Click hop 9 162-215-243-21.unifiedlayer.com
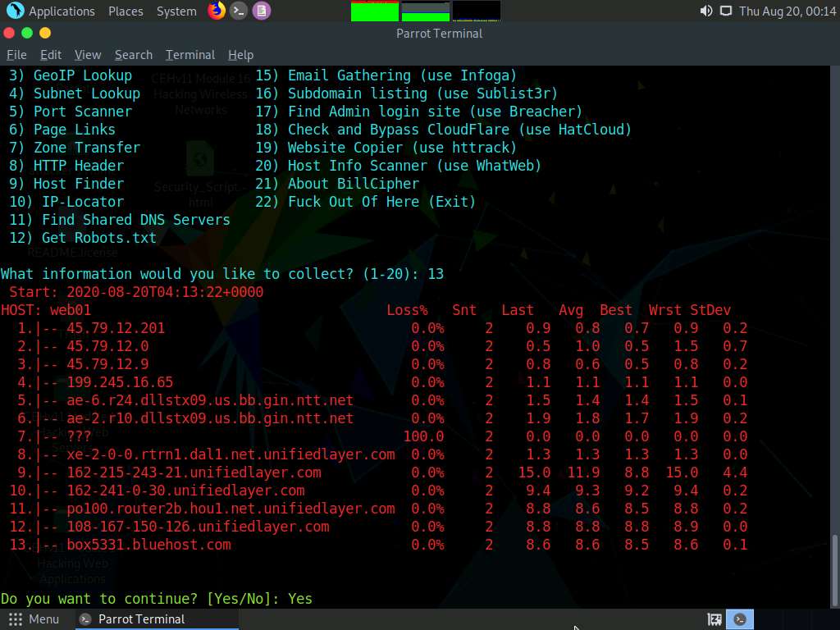840x630 pixels. (194, 472)
